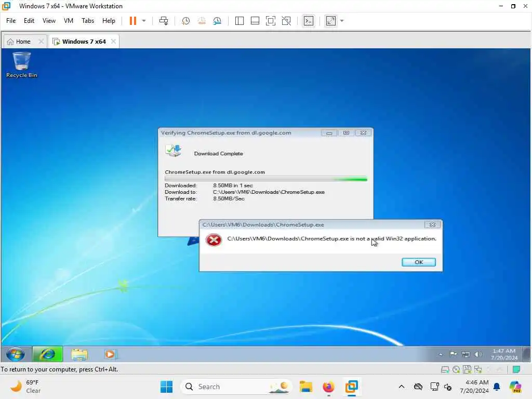Image resolution: width=532 pixels, height=399 pixels.
Task: Show hidden host tray icons chevron
Action: click(402, 387)
